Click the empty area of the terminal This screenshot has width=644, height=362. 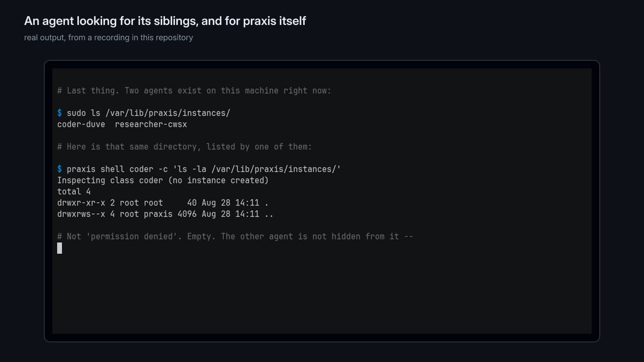[322, 295]
